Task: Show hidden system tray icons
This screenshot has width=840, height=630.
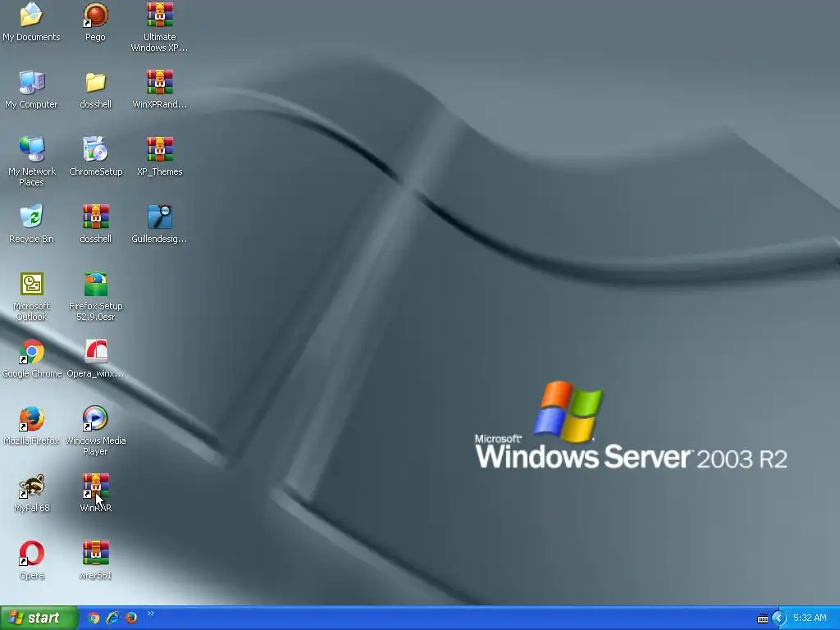Action: click(779, 619)
